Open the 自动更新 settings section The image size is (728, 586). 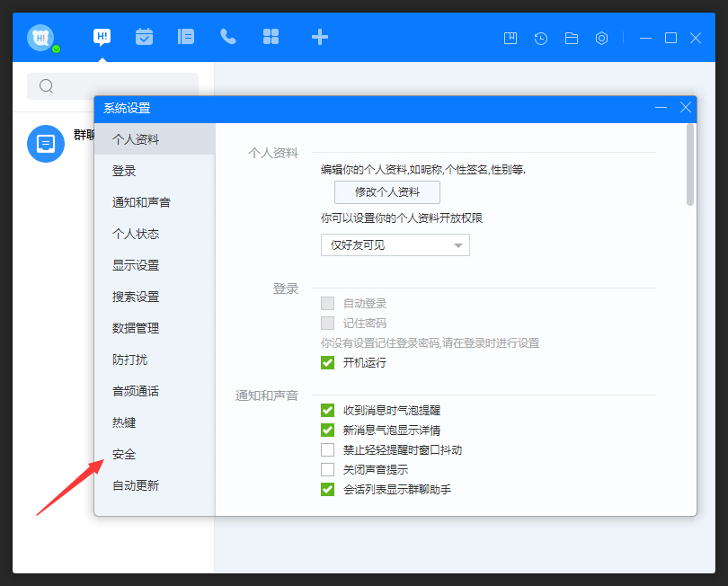136,485
